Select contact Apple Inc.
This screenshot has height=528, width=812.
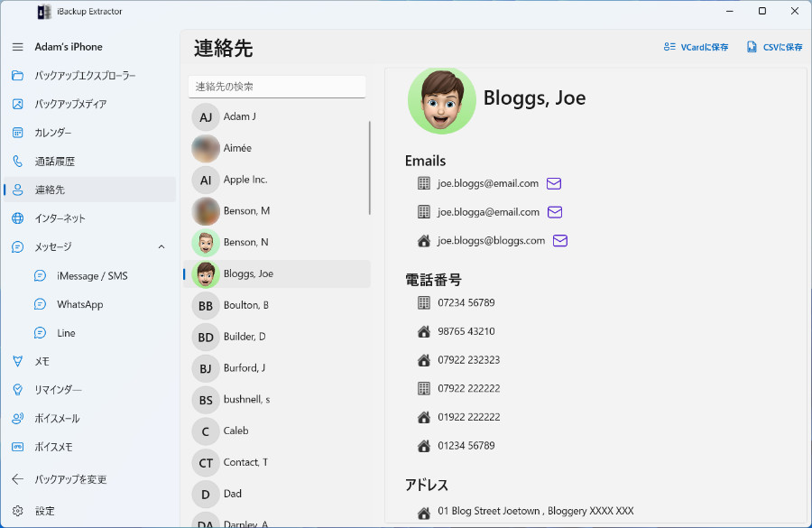coord(277,180)
